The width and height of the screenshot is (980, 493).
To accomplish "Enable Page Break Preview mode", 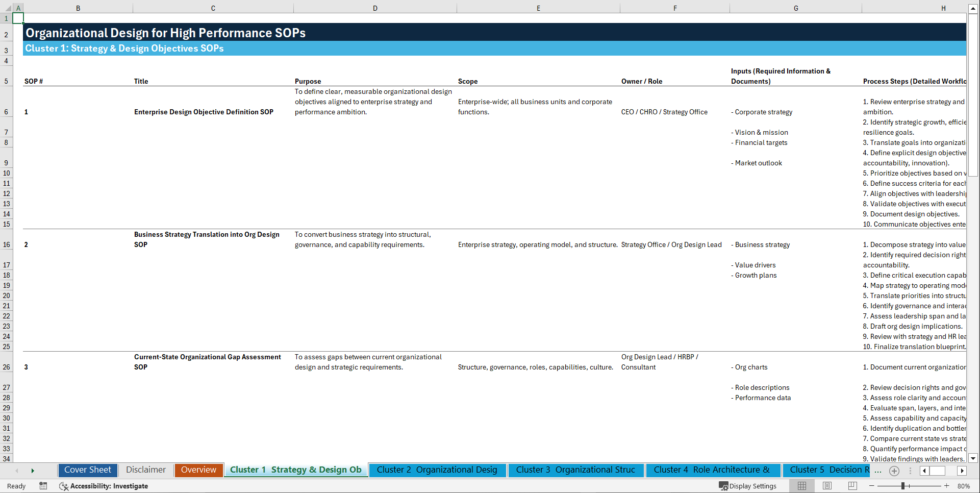I will (852, 486).
